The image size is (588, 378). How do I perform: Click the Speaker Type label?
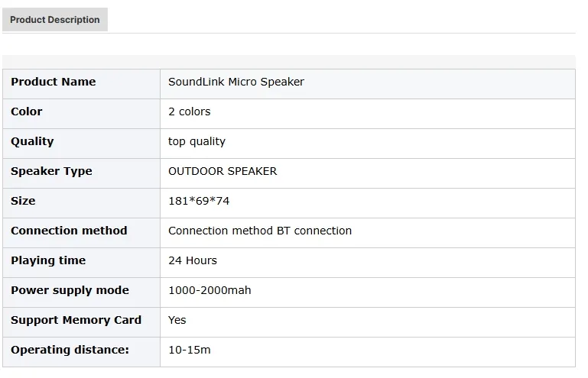pyautogui.click(x=51, y=171)
